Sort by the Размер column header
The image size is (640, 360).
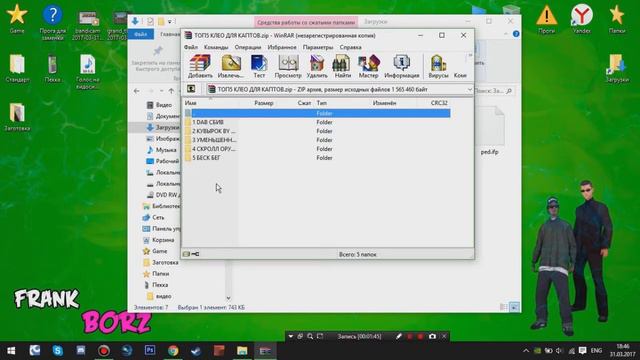pos(264,103)
